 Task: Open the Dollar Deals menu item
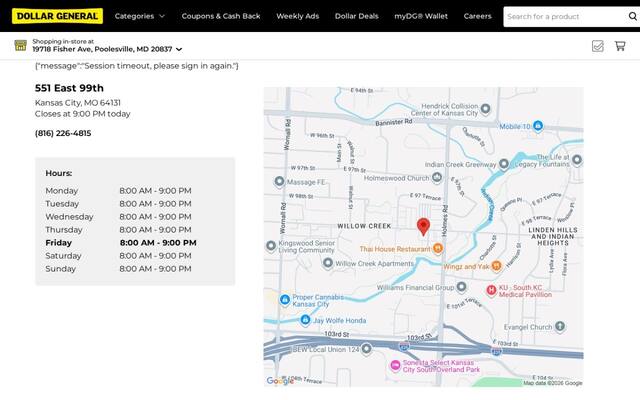357,16
